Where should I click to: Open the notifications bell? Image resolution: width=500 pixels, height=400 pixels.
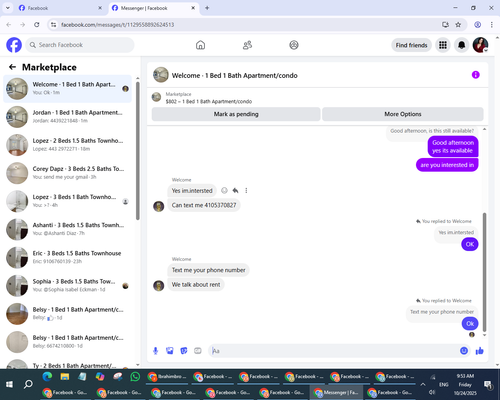tap(461, 45)
